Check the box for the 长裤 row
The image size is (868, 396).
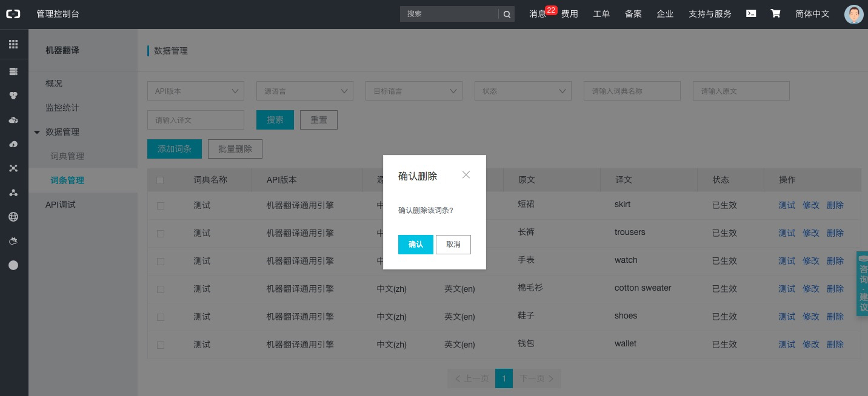pyautogui.click(x=161, y=234)
